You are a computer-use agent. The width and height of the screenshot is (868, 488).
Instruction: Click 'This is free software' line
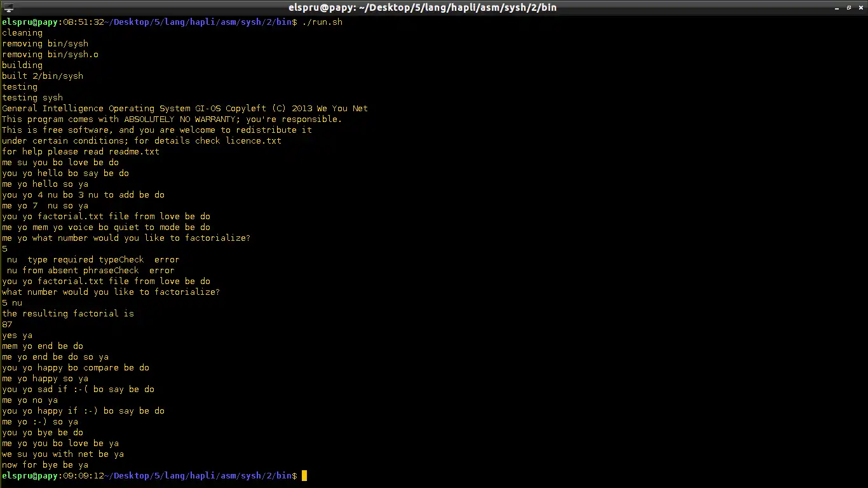157,130
